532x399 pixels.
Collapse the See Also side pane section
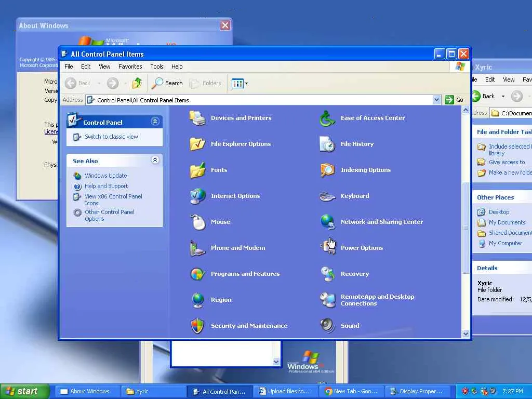click(155, 160)
